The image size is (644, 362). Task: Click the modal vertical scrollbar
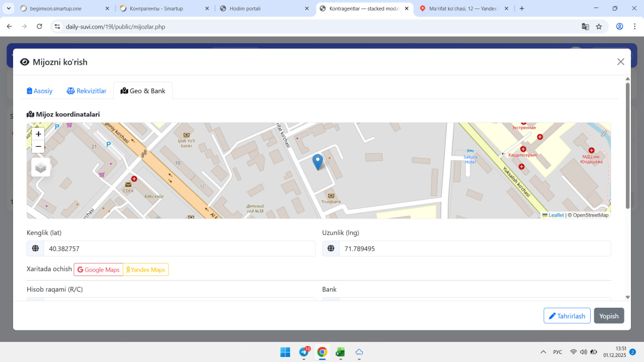click(x=627, y=146)
